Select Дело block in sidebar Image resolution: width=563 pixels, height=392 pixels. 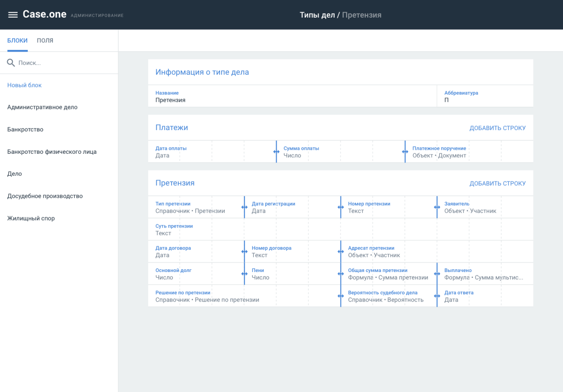click(59, 174)
